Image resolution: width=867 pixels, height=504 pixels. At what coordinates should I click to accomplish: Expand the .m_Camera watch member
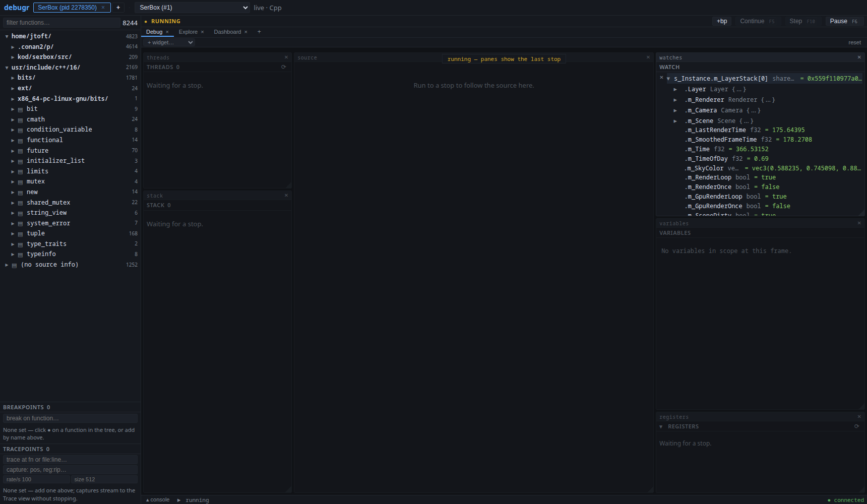(x=675, y=110)
